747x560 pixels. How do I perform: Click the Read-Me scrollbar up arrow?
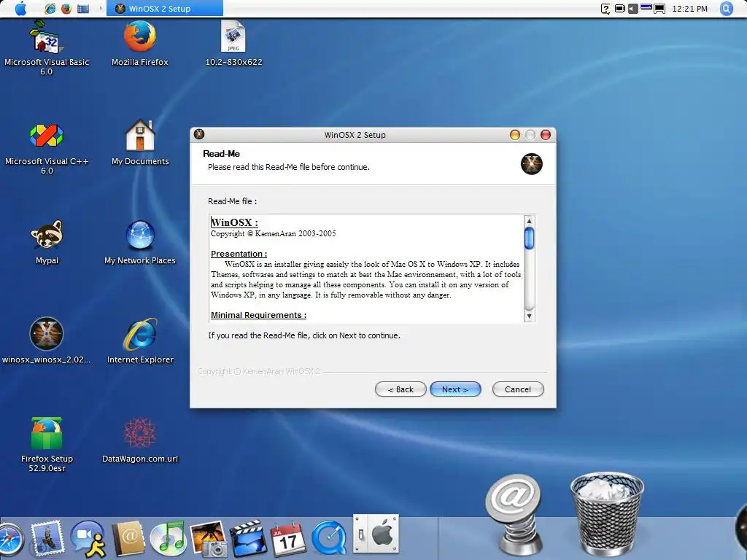coord(529,221)
